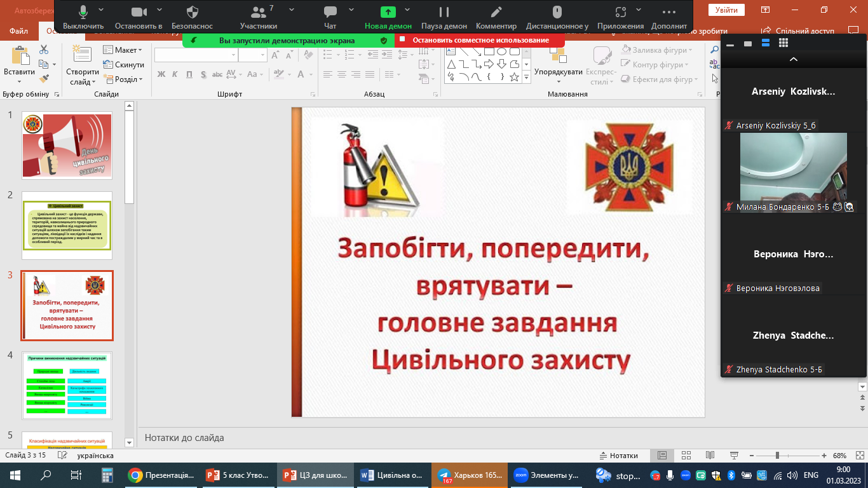The height and width of the screenshot is (488, 868).
Task: Open Заливка фігури fill dropdown
Action: (656, 50)
